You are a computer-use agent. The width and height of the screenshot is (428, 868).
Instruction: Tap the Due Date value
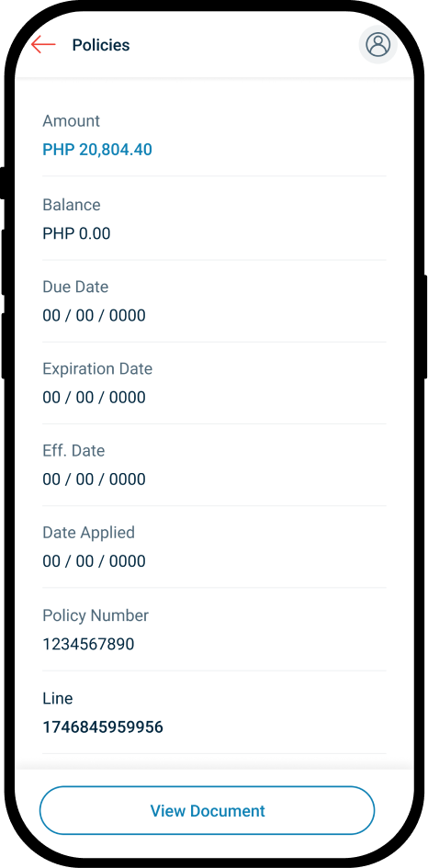(94, 316)
